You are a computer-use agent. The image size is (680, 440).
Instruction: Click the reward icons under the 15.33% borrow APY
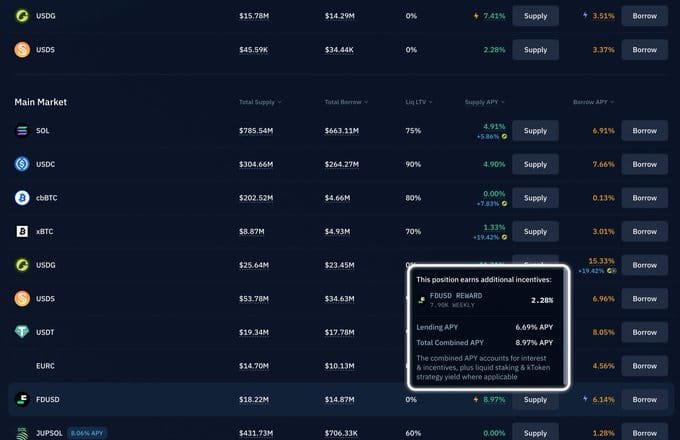pos(611,271)
